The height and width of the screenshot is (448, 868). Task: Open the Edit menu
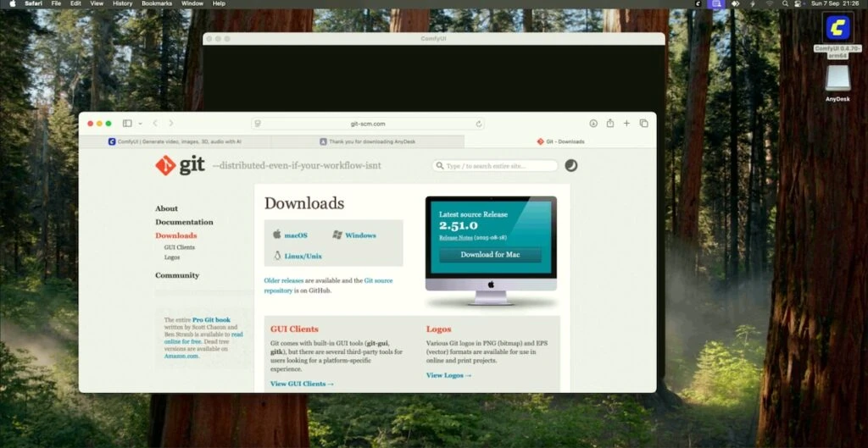click(x=75, y=3)
